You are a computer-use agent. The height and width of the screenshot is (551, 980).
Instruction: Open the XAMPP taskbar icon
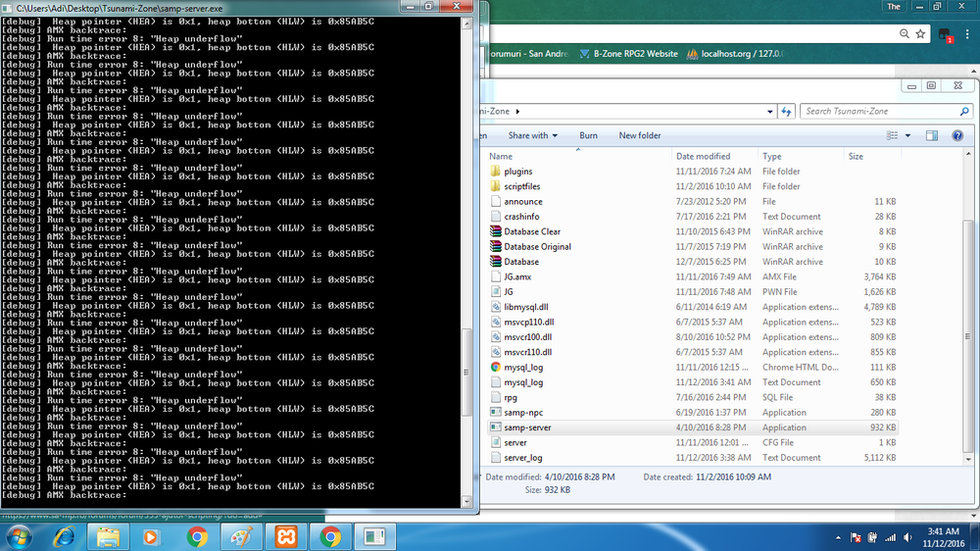pyautogui.click(x=286, y=536)
